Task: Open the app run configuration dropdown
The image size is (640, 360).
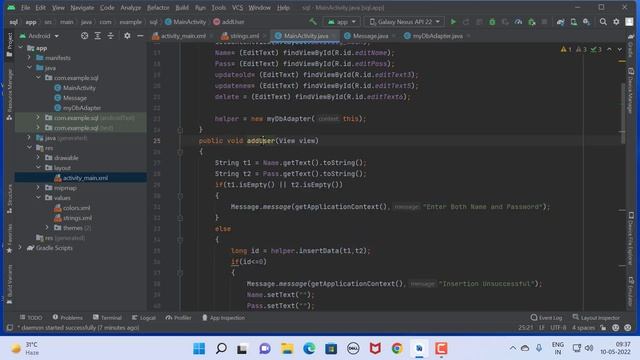Action: (342, 22)
